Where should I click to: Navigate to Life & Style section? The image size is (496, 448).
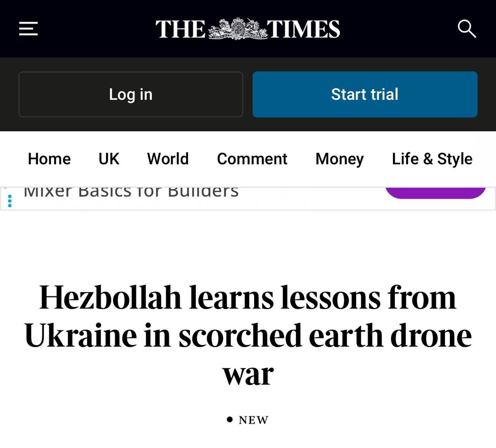pyautogui.click(x=432, y=159)
